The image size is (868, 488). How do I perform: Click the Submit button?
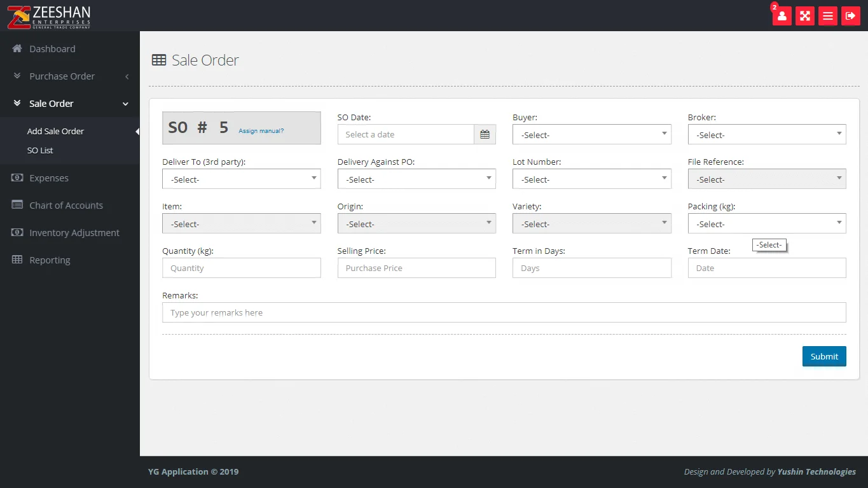[x=823, y=356]
